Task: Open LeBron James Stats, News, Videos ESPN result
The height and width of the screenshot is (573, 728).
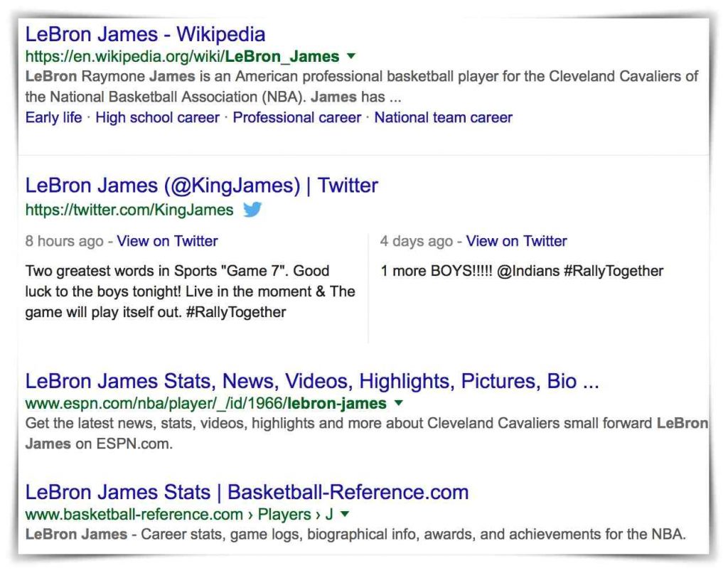Action: point(312,381)
